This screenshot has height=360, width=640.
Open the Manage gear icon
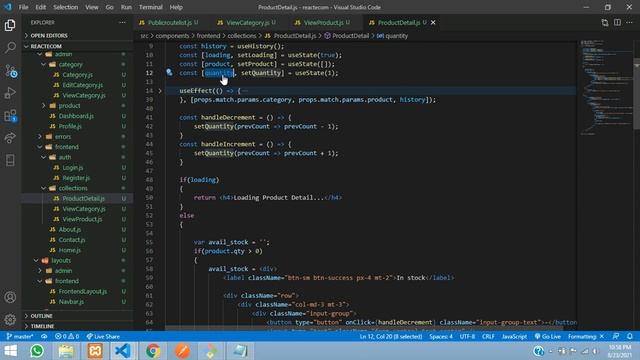[x=10, y=319]
